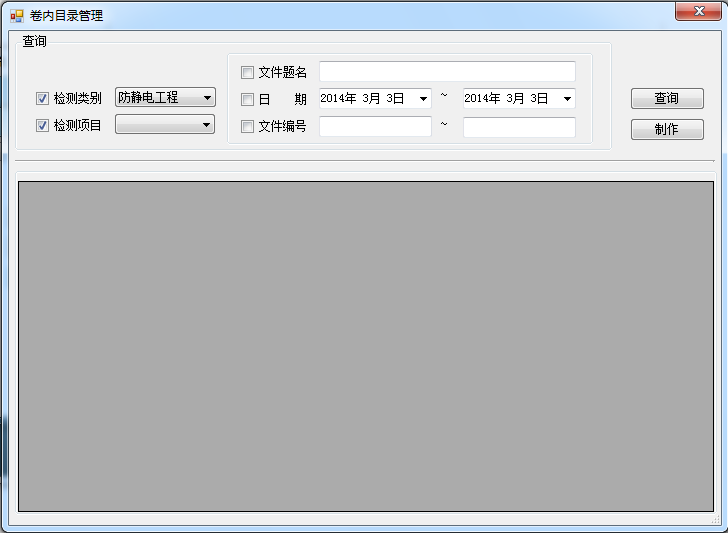Click the empty gray results grid
The image size is (728, 533).
pos(364,346)
